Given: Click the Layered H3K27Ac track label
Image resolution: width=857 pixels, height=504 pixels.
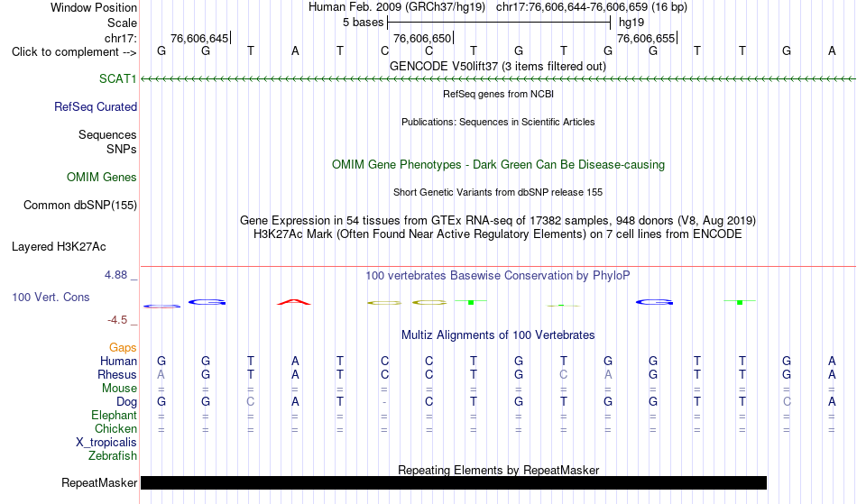Looking at the screenshot, I should (x=59, y=246).
